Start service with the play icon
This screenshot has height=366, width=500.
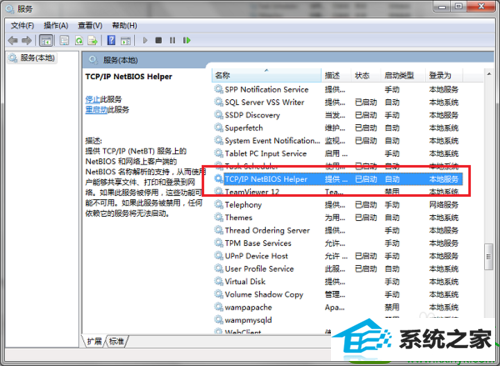pos(145,40)
